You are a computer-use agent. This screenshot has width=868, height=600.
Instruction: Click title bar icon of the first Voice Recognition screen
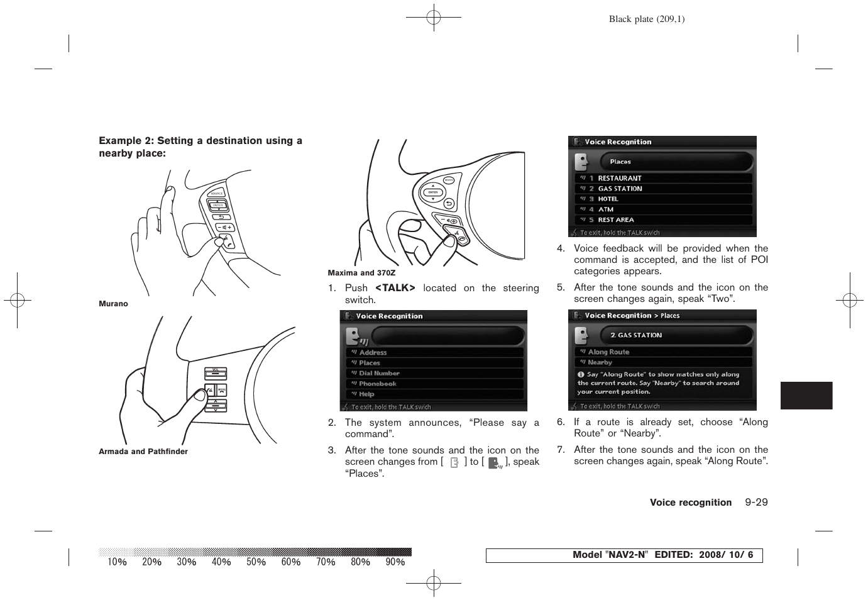tap(349, 316)
